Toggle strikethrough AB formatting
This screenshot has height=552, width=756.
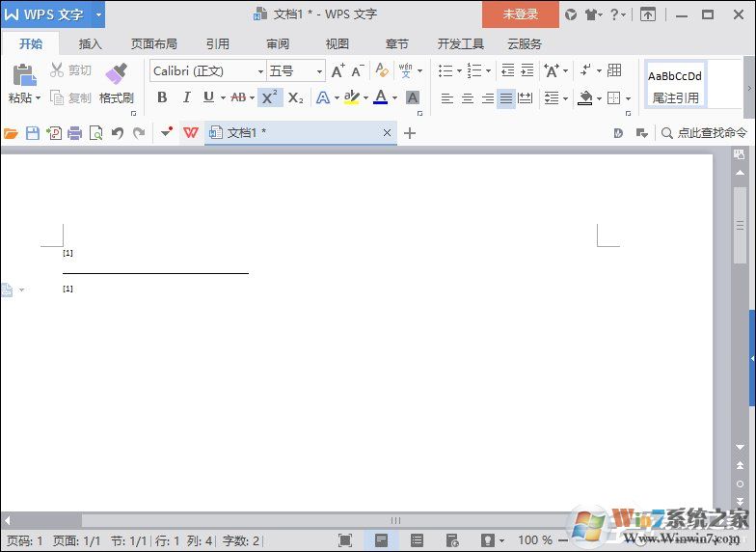coord(239,97)
